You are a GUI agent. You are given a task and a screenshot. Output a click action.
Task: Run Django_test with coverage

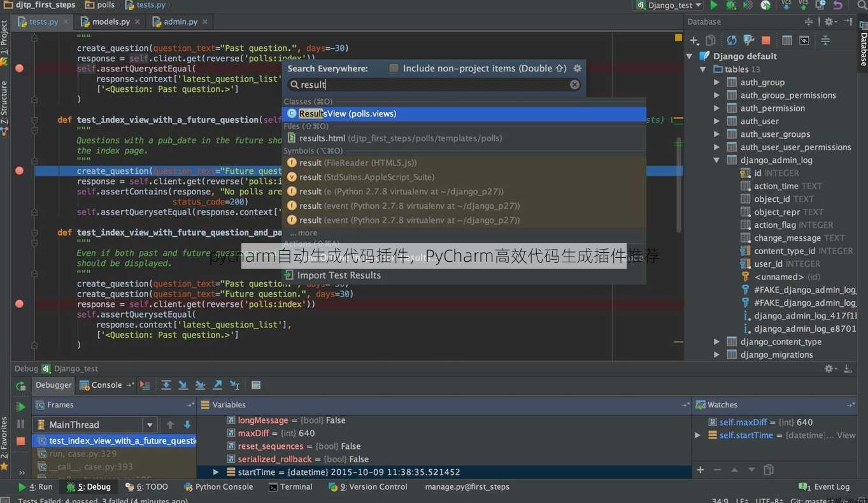[x=748, y=5]
